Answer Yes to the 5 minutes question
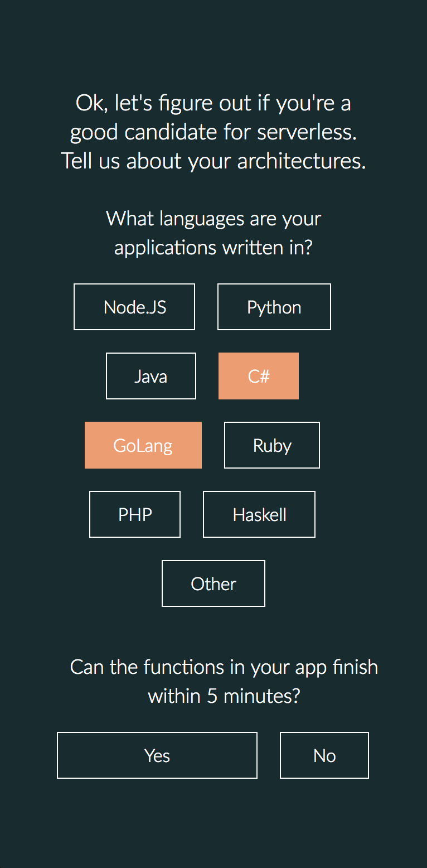This screenshot has width=427, height=868. pyautogui.click(x=157, y=755)
